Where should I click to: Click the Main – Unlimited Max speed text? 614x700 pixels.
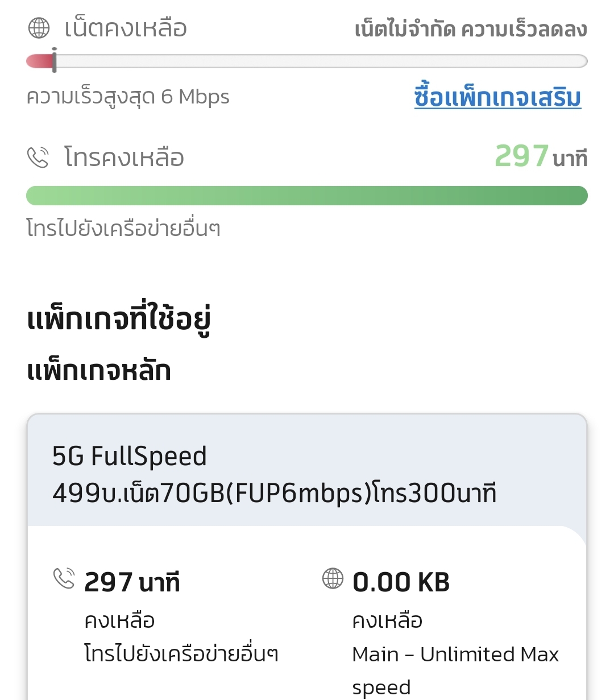pyautogui.click(x=455, y=670)
